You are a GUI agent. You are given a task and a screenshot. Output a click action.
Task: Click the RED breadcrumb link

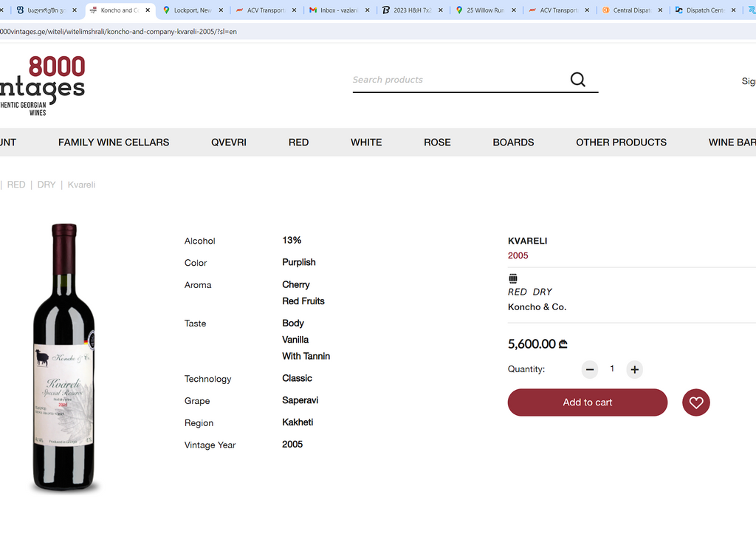pyautogui.click(x=16, y=185)
